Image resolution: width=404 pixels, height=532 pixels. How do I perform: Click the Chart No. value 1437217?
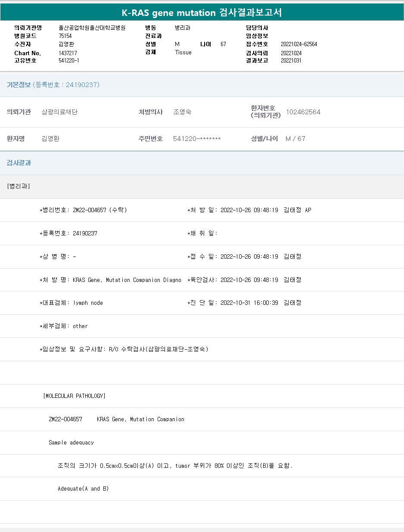click(x=68, y=53)
